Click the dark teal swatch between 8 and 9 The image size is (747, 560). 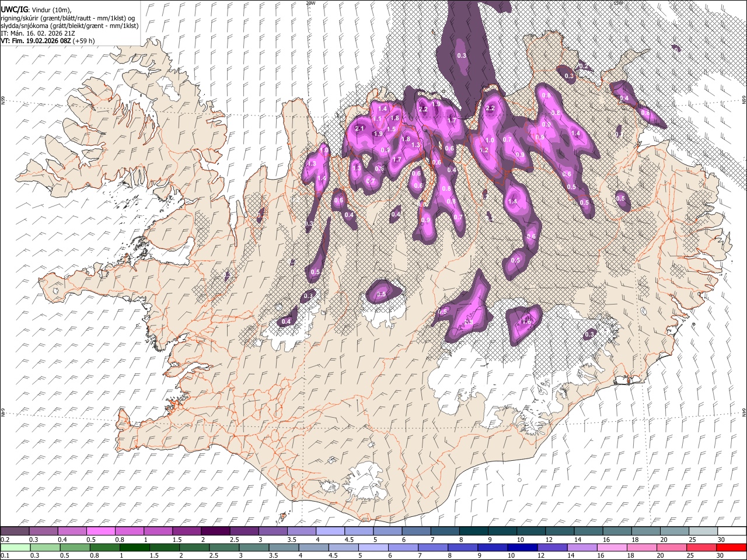click(473, 531)
